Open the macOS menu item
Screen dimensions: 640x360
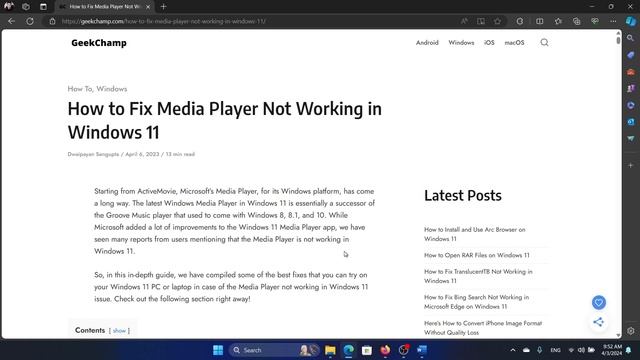(514, 42)
